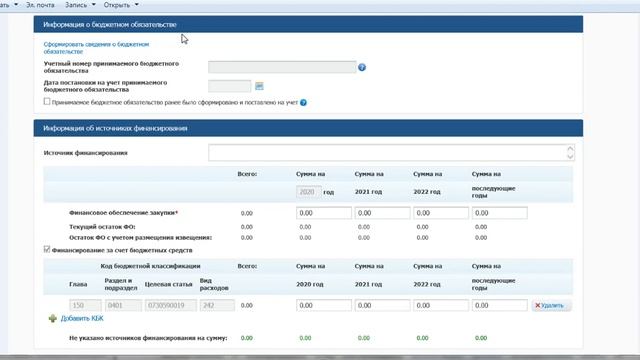Click label Текущий остаток ФО:
This screenshot has height=360, width=640.
pos(102,227)
